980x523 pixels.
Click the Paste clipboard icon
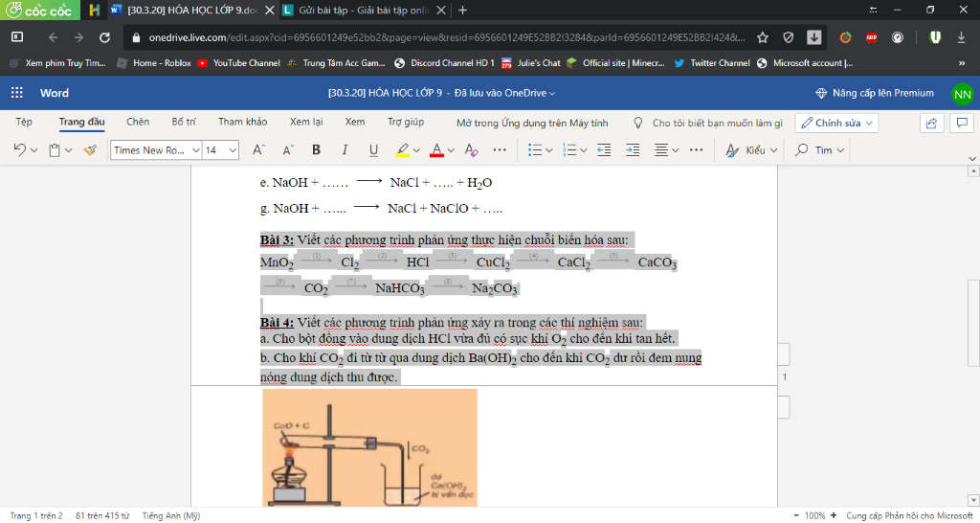click(x=55, y=150)
